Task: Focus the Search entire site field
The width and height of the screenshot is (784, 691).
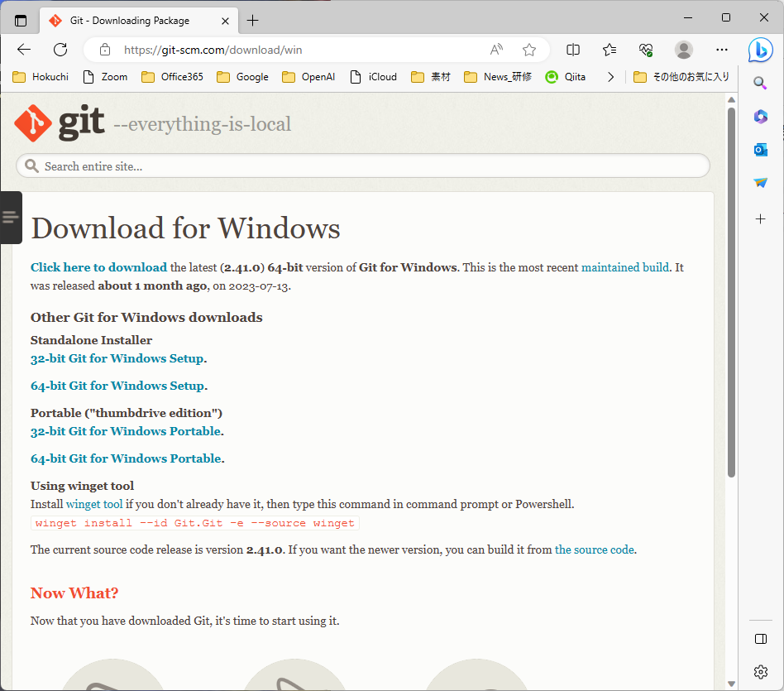Action: [x=363, y=166]
